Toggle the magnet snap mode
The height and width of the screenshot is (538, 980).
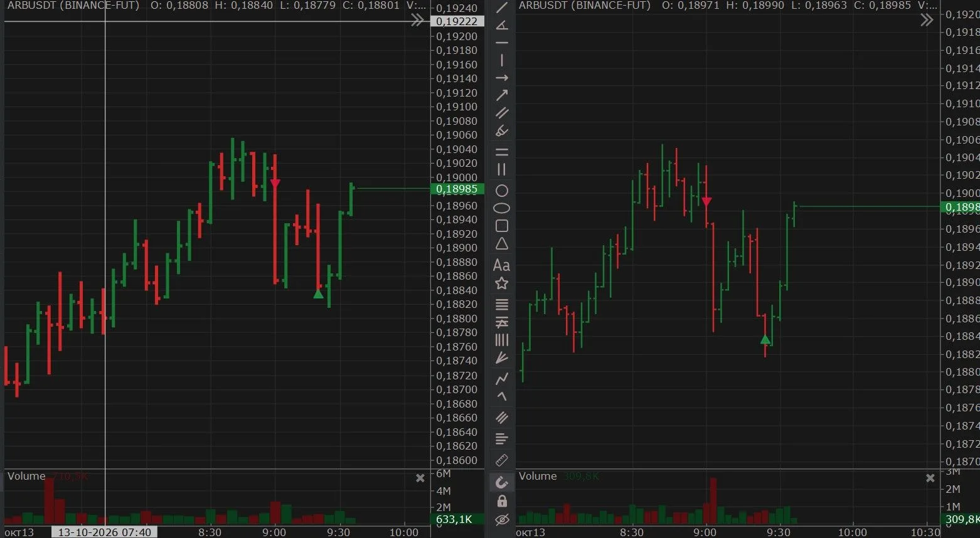[x=501, y=482]
